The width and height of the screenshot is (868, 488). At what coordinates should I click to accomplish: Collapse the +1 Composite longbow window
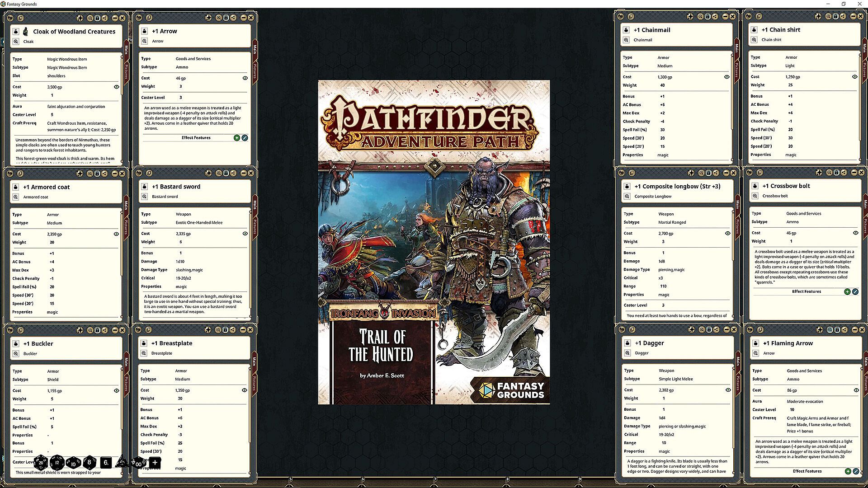coord(726,173)
